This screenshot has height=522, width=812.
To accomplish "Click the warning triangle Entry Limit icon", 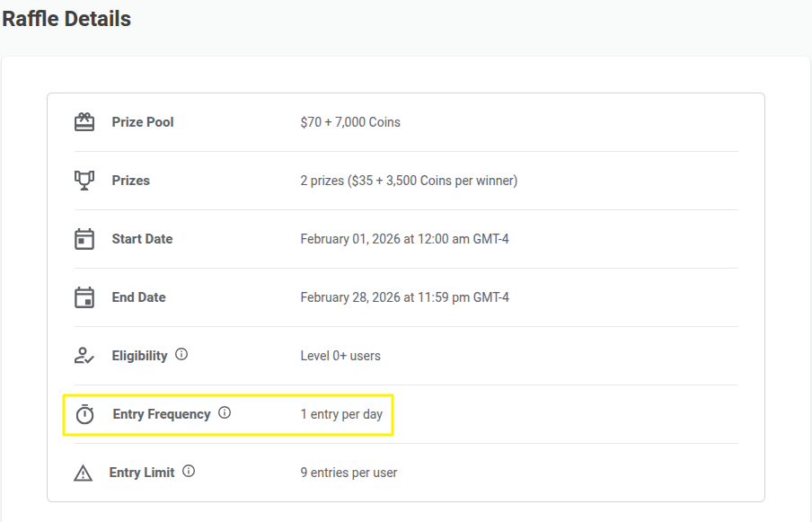I will (x=84, y=473).
